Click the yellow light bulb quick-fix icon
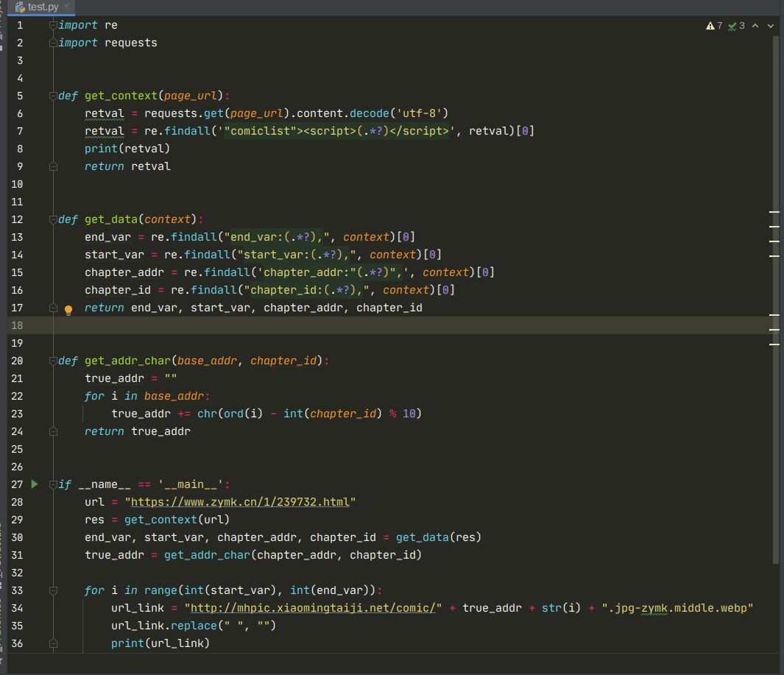This screenshot has height=675, width=784. click(68, 310)
